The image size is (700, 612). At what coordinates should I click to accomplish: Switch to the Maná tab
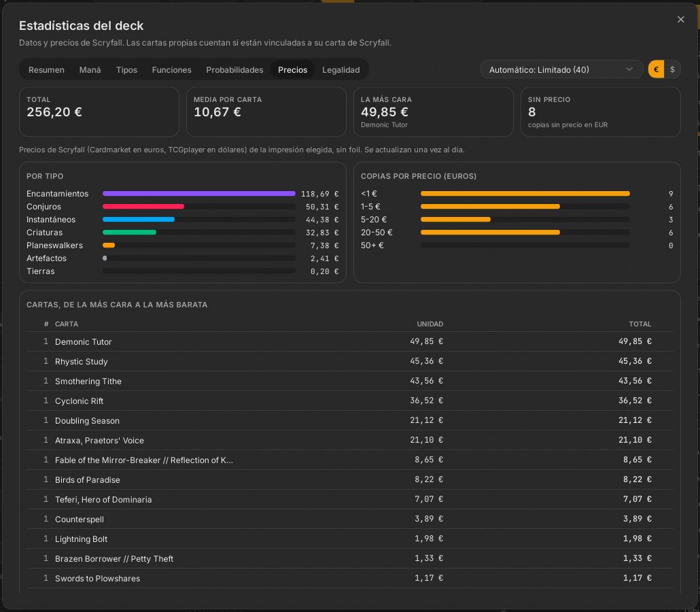pos(90,69)
